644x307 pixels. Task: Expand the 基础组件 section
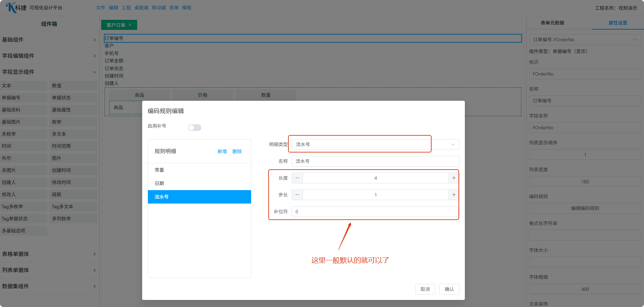pyautogui.click(x=49, y=40)
